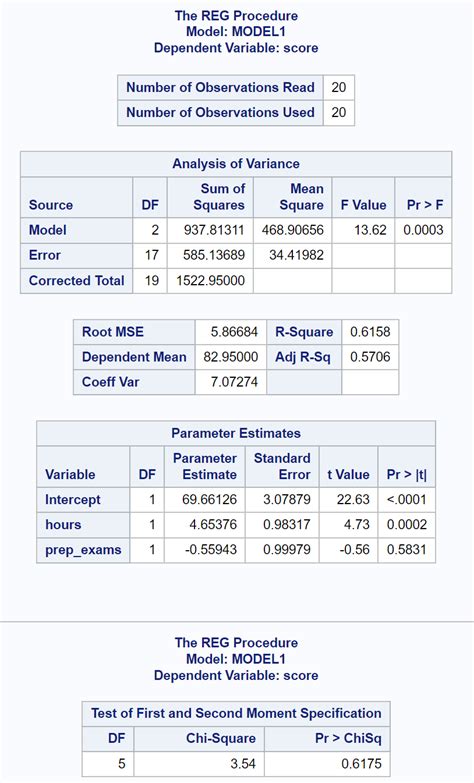Click the 'Parameter Estimates' table header
474x783 pixels.
point(236,433)
